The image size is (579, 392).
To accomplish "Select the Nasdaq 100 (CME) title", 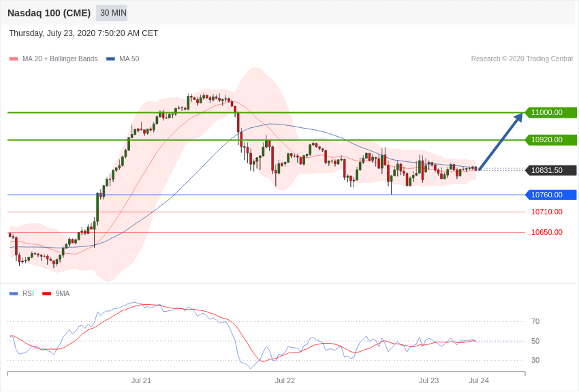I will tap(49, 13).
